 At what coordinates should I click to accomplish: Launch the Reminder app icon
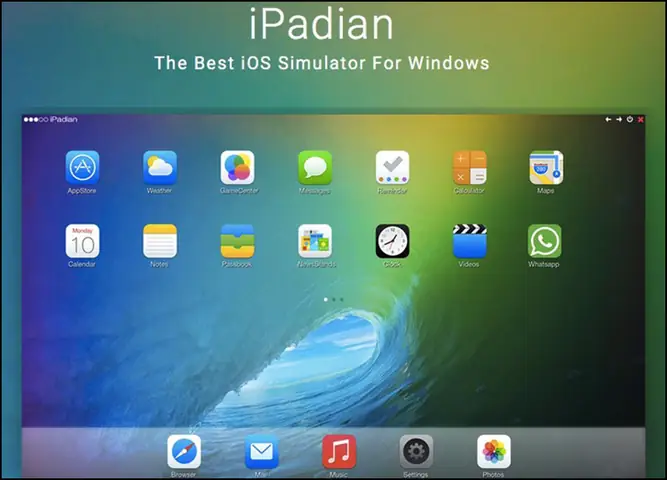click(x=392, y=167)
